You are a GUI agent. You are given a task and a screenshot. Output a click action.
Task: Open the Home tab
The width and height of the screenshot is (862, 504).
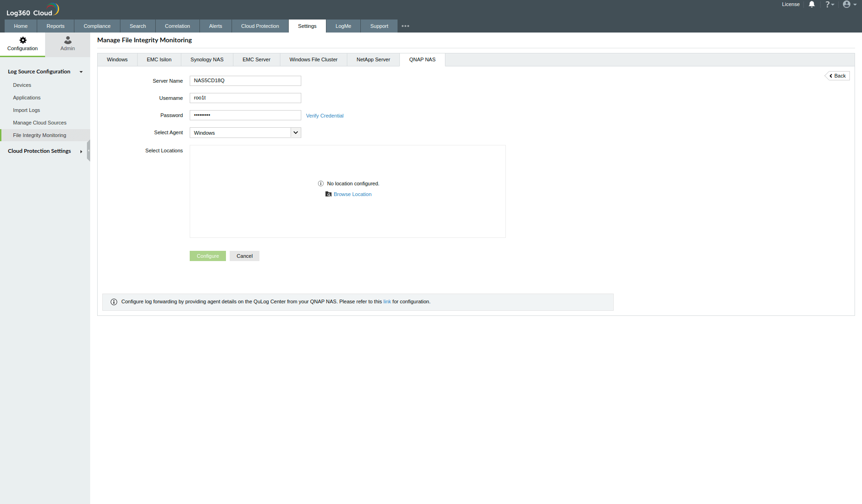tap(21, 26)
